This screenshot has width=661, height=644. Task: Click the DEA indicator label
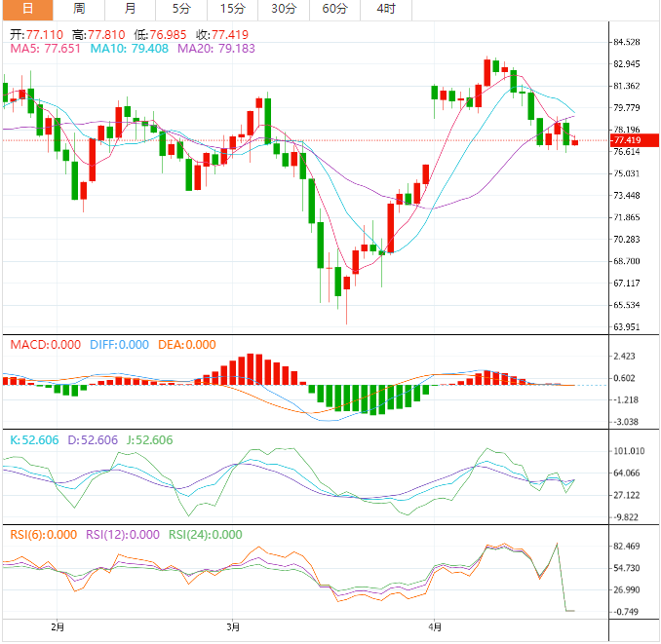pos(187,345)
